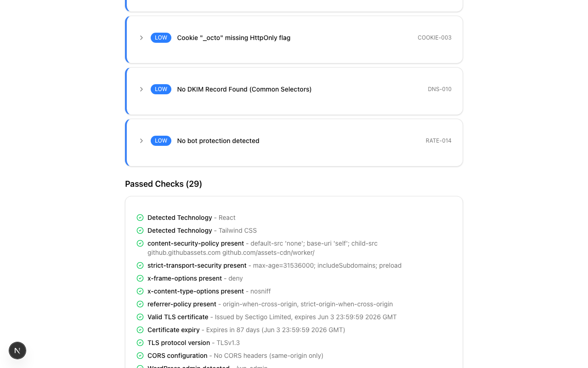Expand the "Cookie _octo missing HttpOnly flag" finding
Screen dimensions: 588x368
click(x=141, y=38)
